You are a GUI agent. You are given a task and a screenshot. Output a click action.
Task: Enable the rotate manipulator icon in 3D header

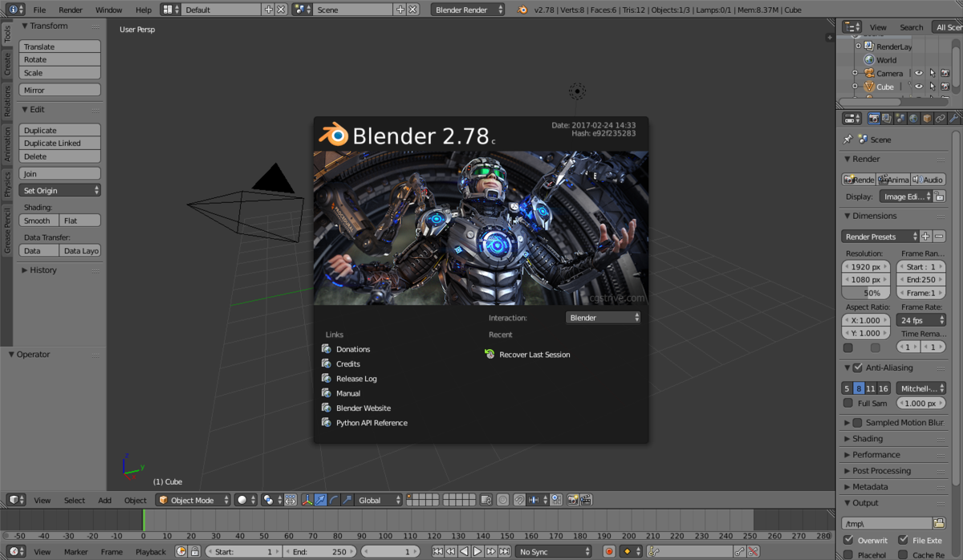[332, 500]
